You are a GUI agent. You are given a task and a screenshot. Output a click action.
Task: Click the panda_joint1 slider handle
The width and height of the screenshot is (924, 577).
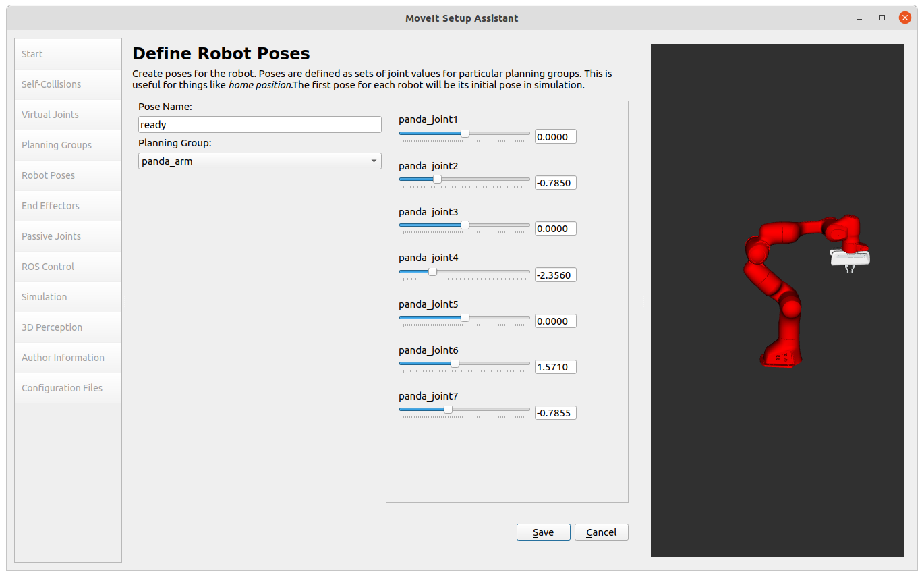465,134
